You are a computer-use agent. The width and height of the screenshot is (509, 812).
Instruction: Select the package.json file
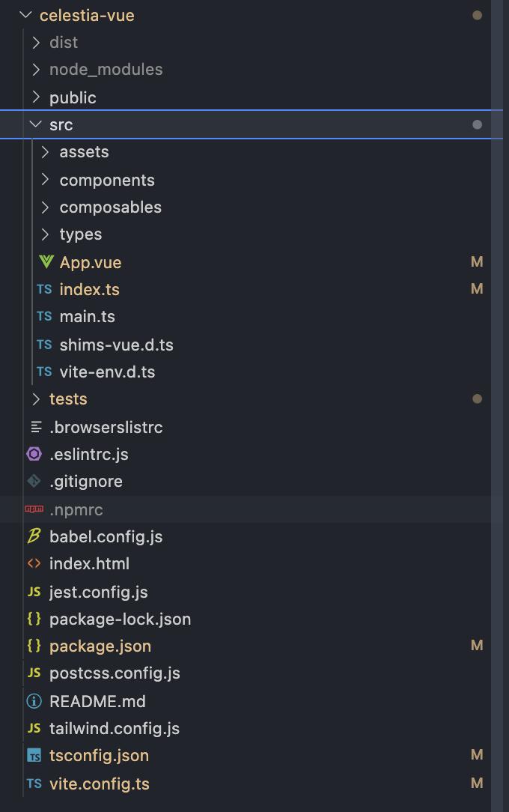tap(100, 646)
